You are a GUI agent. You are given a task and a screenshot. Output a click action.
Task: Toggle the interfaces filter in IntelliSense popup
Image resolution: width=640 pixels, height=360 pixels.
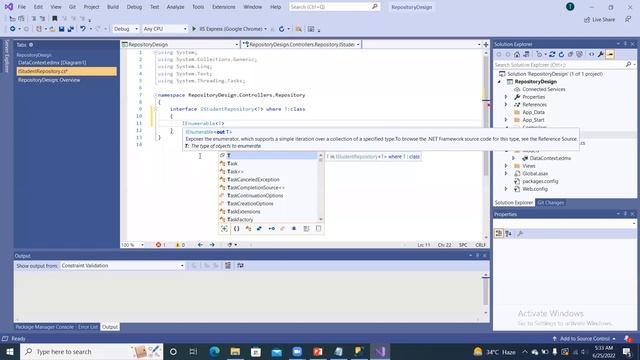(x=271, y=229)
